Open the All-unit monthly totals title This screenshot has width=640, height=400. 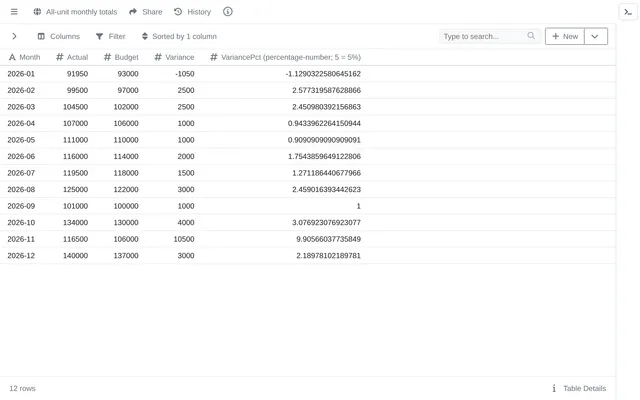pos(81,12)
